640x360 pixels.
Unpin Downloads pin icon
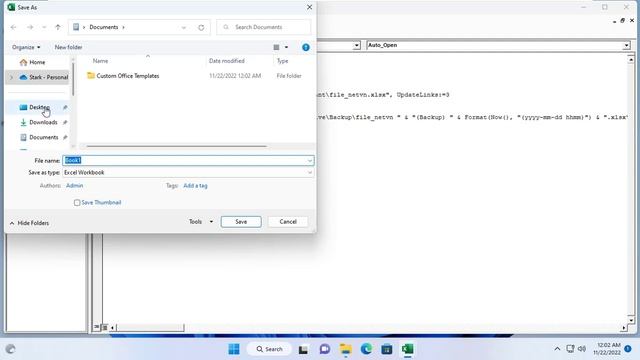65,122
